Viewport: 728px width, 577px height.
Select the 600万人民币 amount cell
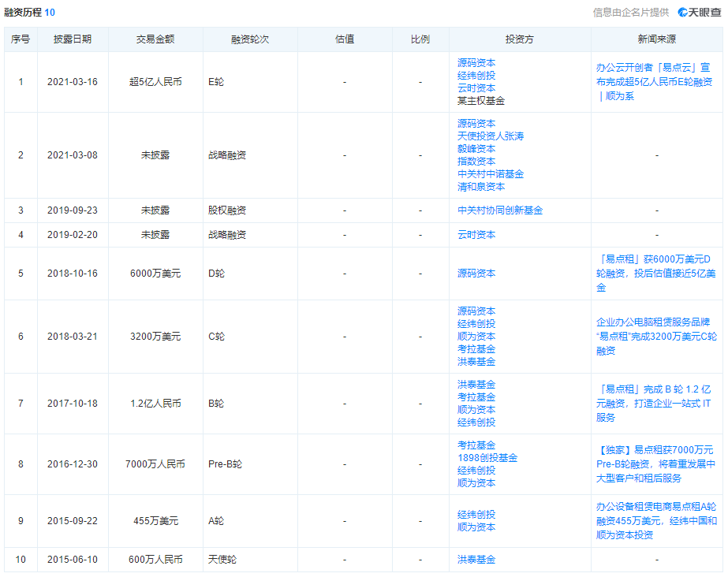[x=155, y=560]
